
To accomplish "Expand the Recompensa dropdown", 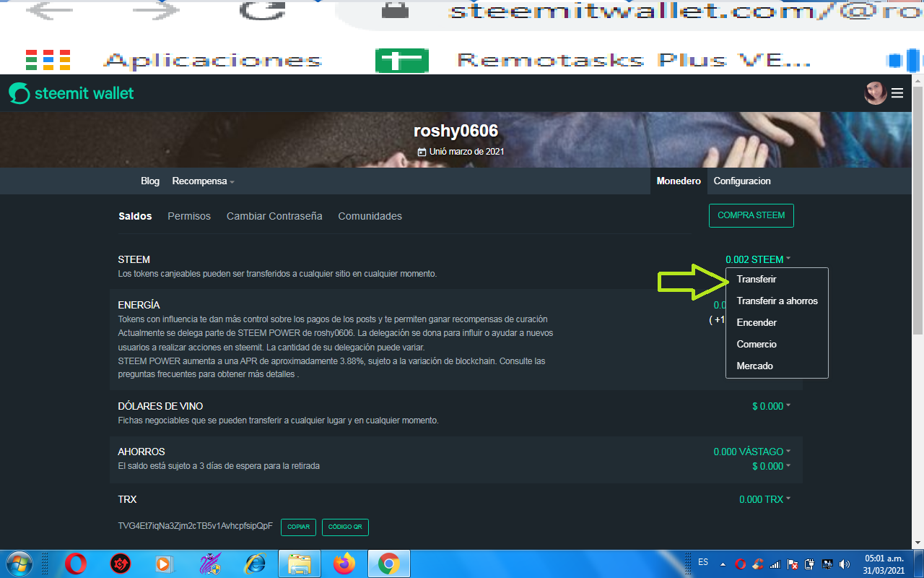I will tap(204, 181).
